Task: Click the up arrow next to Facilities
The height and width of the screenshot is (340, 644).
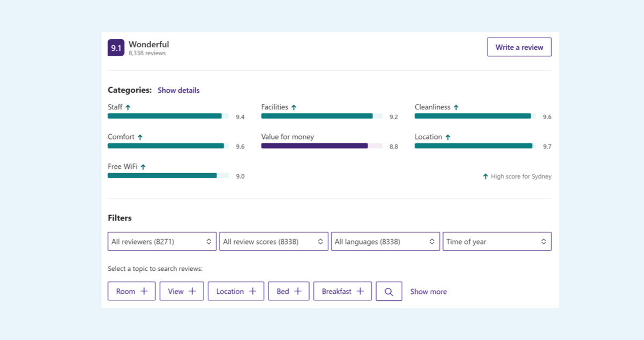Action: 294,107
